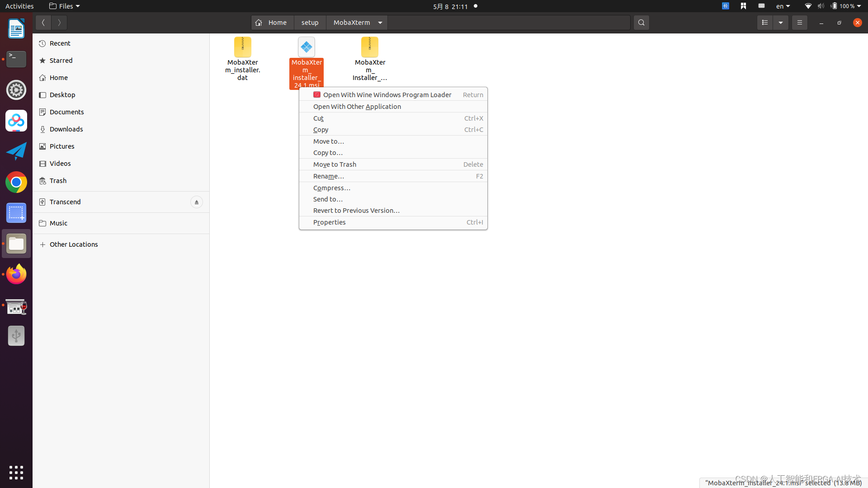Screen dimensions: 868x488
Task: Open Recent in the sidebar
Action: [121, 43]
